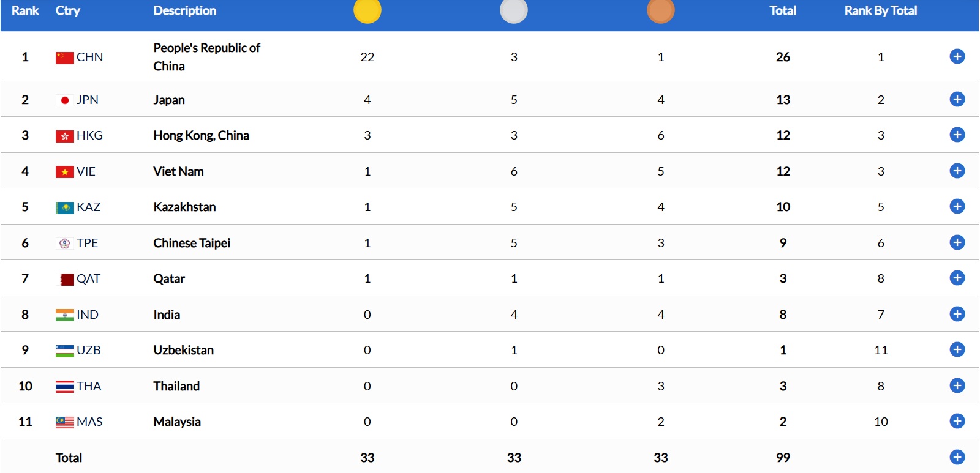Click the gold medal column icon
Image resolution: width=980 pixels, height=473 pixels.
367,10
